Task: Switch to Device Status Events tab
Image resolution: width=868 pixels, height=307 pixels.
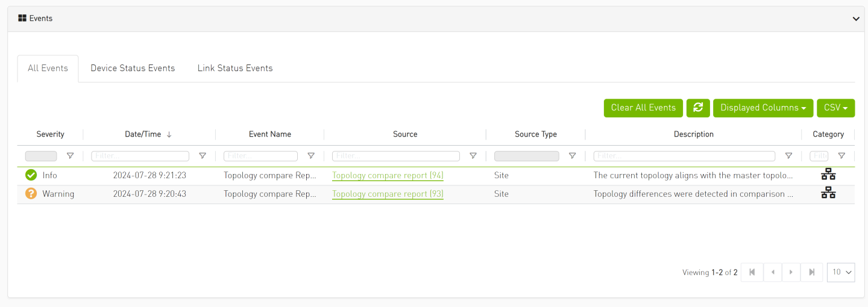Action: pos(133,68)
